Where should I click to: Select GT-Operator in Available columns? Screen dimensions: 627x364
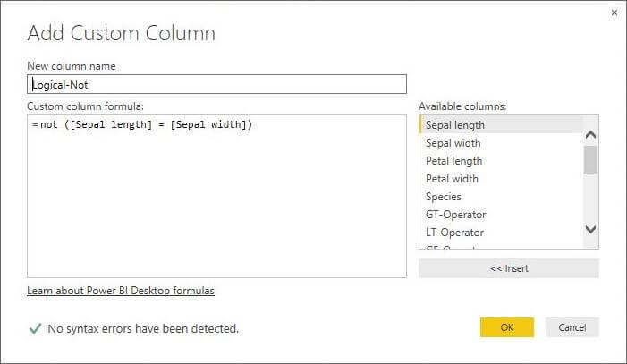point(501,215)
